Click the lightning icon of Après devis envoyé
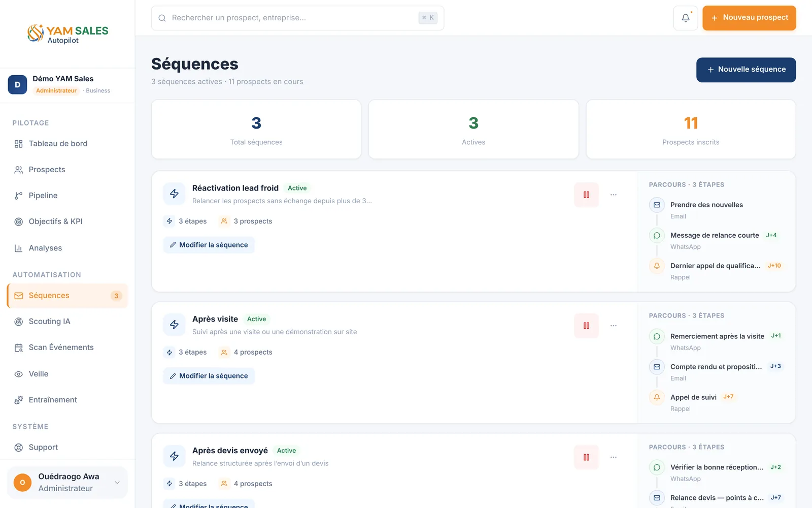The height and width of the screenshot is (508, 812). (174, 456)
